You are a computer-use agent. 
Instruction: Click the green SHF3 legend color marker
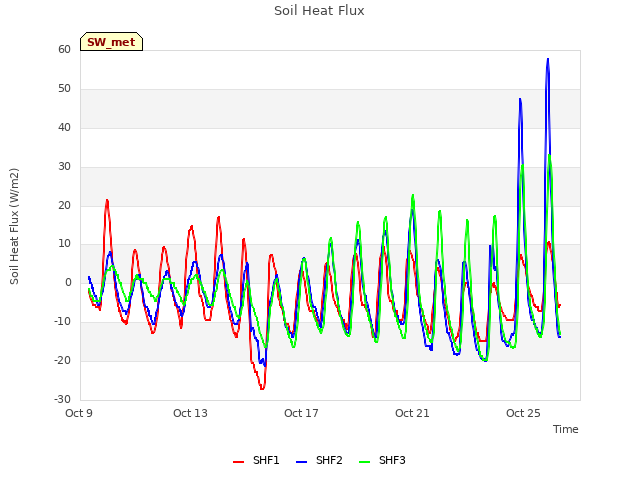(x=364, y=462)
